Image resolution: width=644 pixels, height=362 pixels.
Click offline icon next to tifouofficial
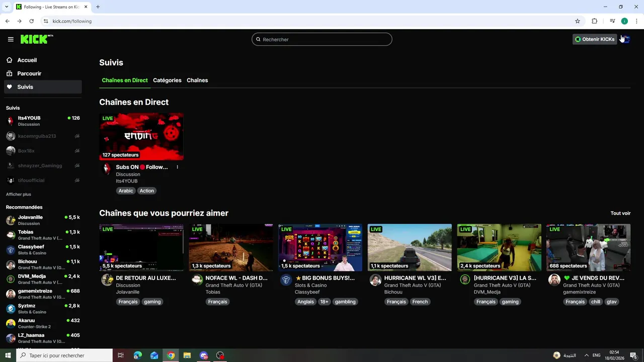(77, 180)
